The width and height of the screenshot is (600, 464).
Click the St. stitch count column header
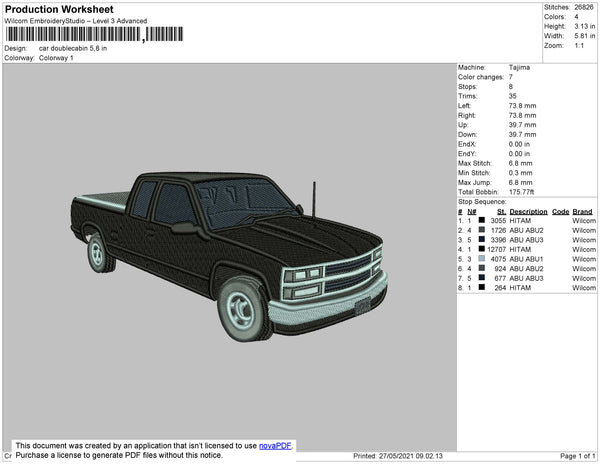pos(501,212)
